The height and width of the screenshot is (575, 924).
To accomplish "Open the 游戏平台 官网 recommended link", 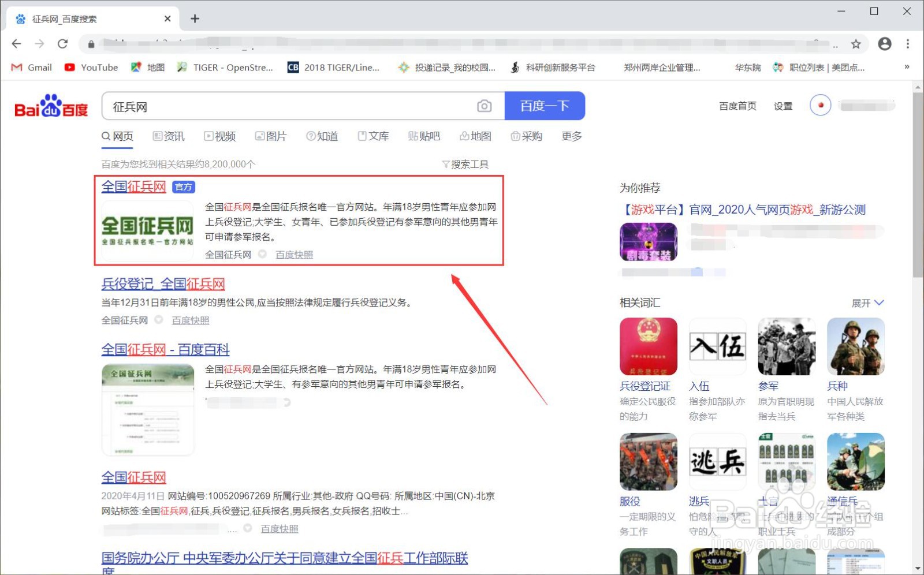I will [x=743, y=210].
